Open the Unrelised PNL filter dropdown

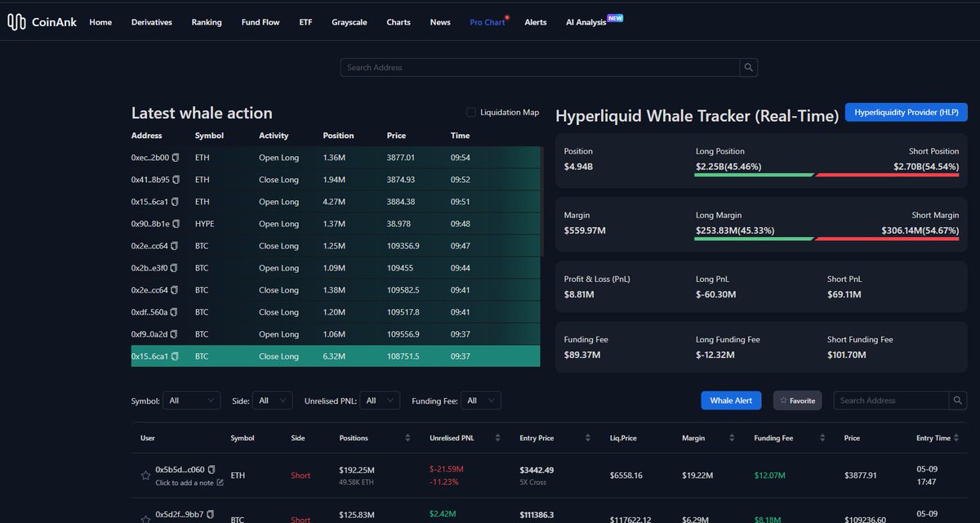[x=380, y=400]
